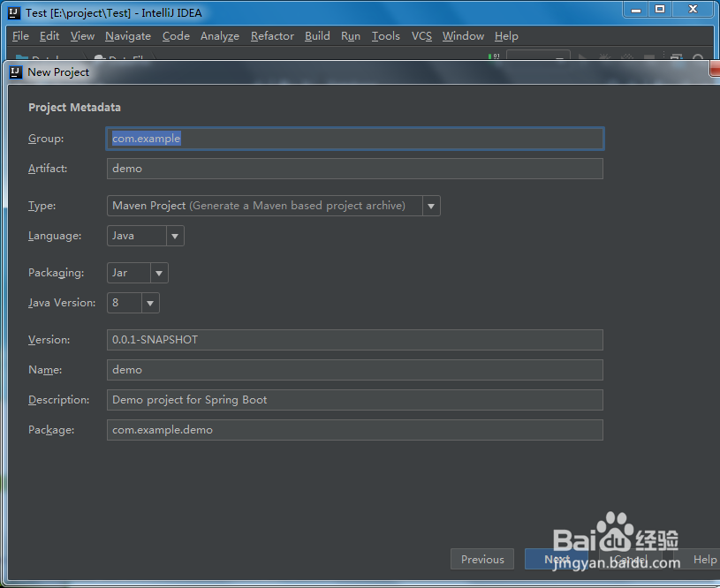
Task: Open the Help menu
Action: 506,36
